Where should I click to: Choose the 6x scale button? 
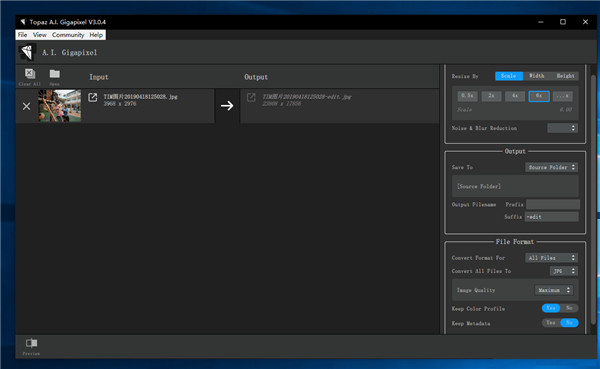pyautogui.click(x=539, y=96)
